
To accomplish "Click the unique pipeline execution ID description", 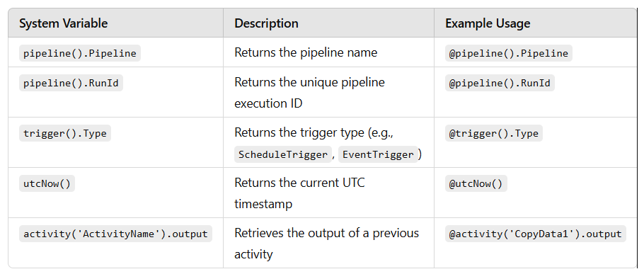I will (310, 93).
